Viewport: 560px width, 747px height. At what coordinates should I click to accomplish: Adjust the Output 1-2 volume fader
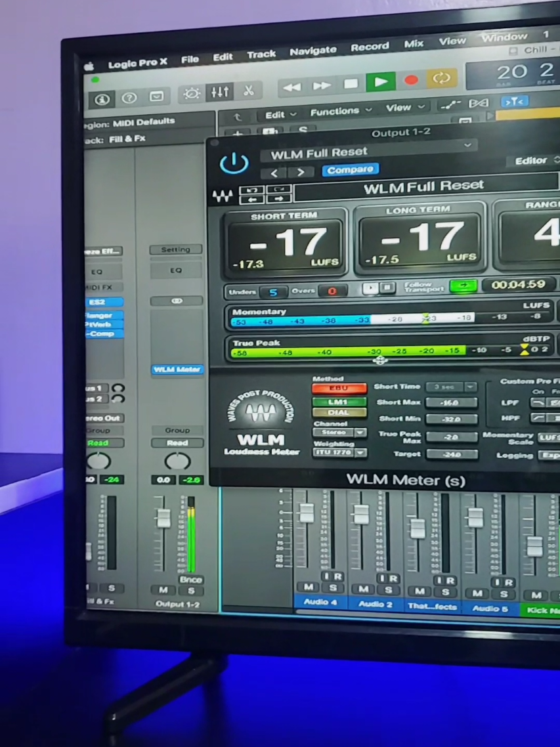(163, 518)
